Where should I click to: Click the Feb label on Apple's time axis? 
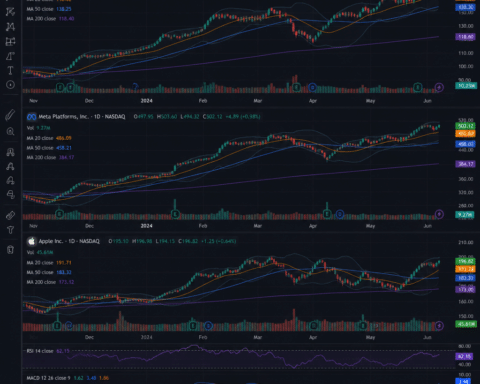pyautogui.click(x=203, y=337)
